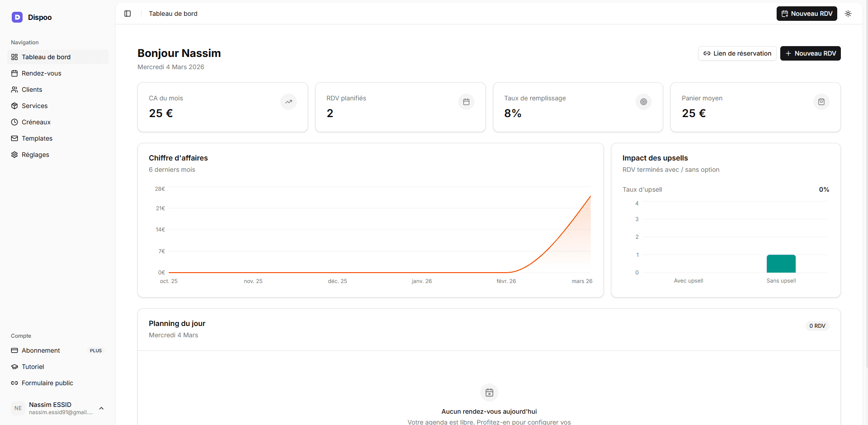
Task: Open the Réglages settings page
Action: pos(35,155)
